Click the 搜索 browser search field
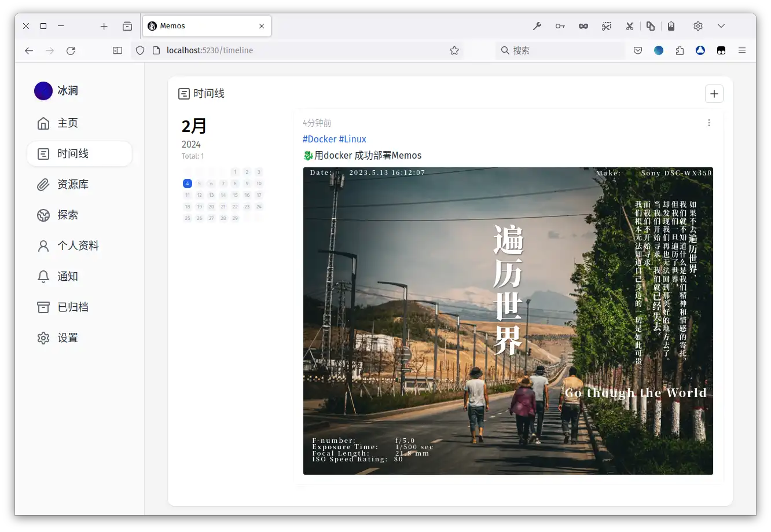 click(x=559, y=50)
